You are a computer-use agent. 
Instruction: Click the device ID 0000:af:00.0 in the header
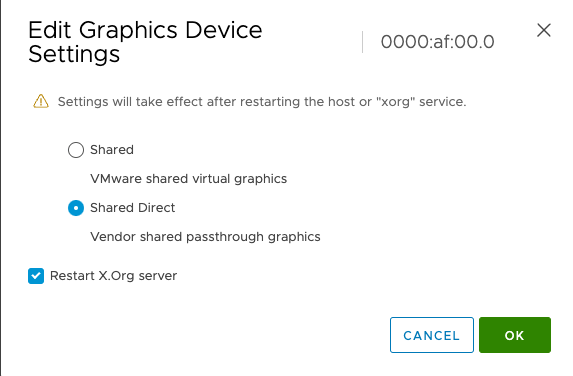[x=437, y=42]
